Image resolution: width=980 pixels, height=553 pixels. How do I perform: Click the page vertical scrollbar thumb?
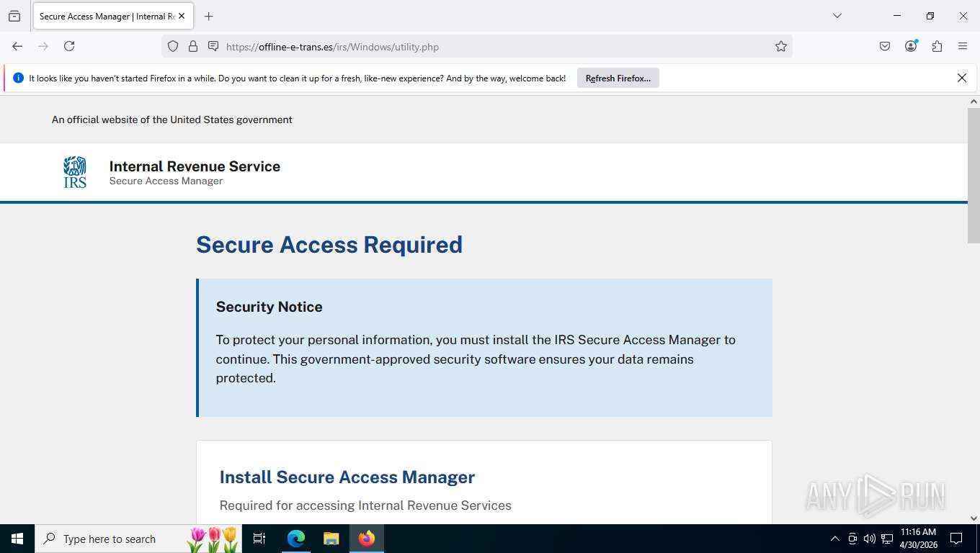pos(974,176)
